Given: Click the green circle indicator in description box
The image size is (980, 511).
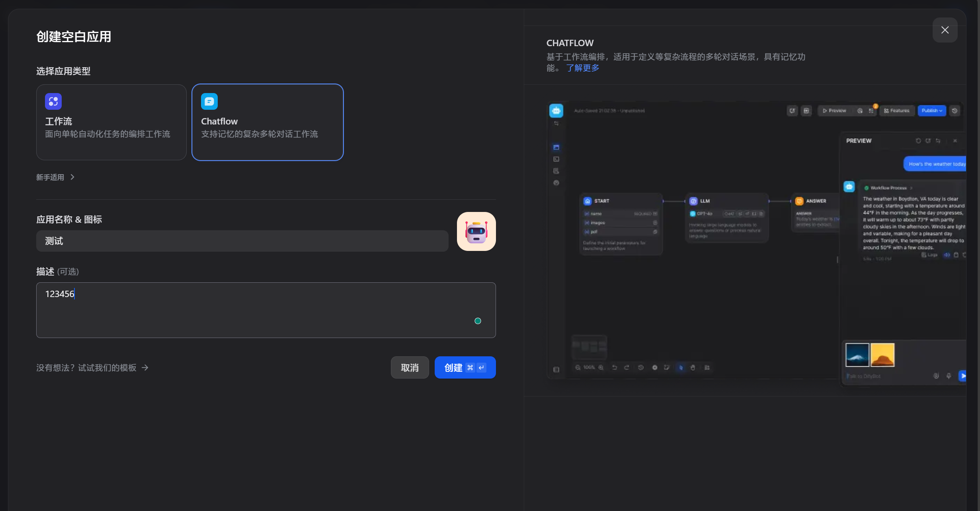Looking at the screenshot, I should [478, 321].
